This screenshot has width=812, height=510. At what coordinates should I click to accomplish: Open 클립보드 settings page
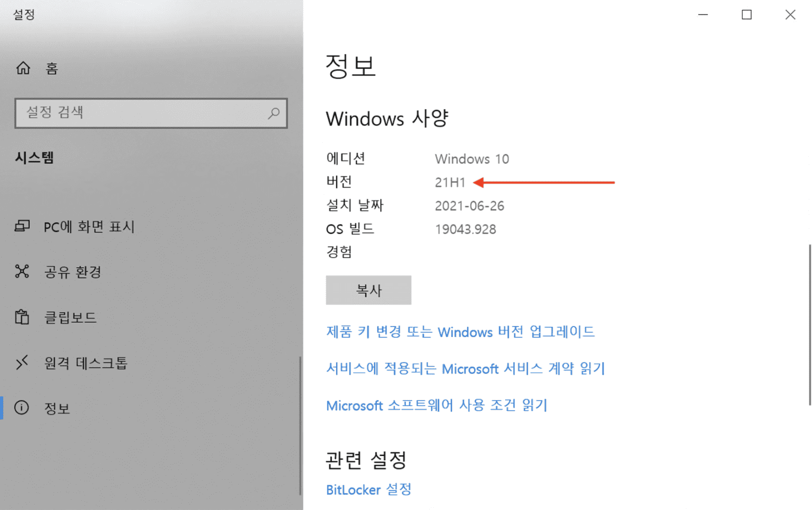pos(70,317)
